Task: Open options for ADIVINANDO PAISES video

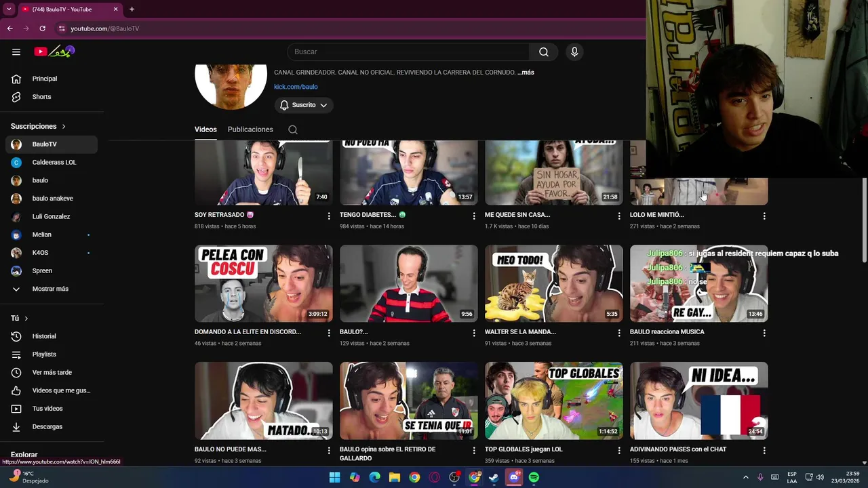Action: pyautogui.click(x=764, y=450)
